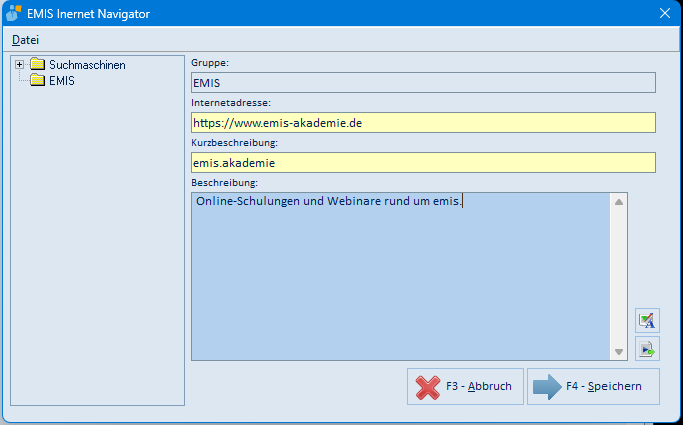Click the spell check icon with letter A
The width and height of the screenshot is (683, 425).
coord(647,320)
